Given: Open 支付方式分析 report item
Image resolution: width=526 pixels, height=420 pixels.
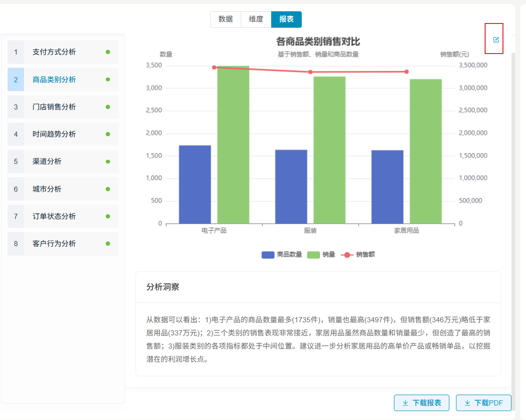Looking at the screenshot, I should pos(63,52).
